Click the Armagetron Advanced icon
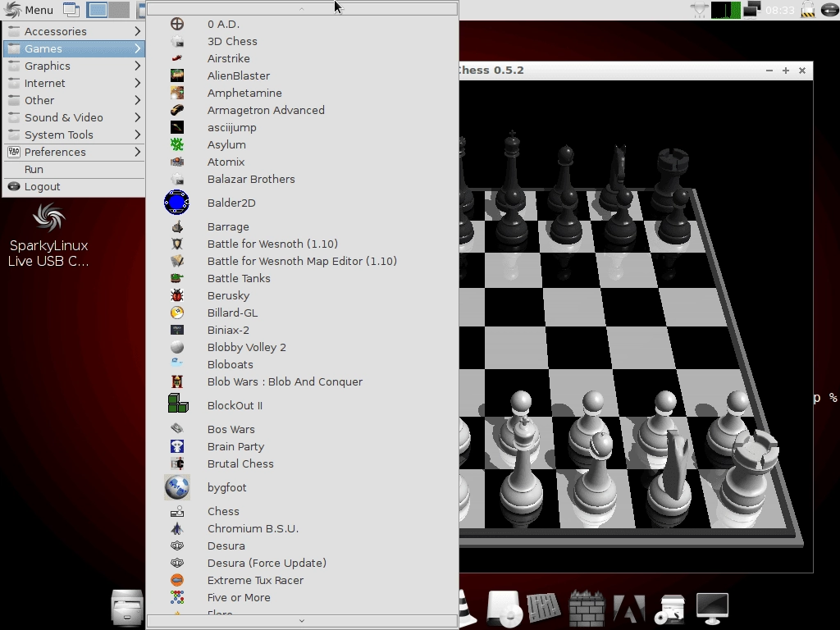Viewport: 840px width, 630px height. (177, 110)
